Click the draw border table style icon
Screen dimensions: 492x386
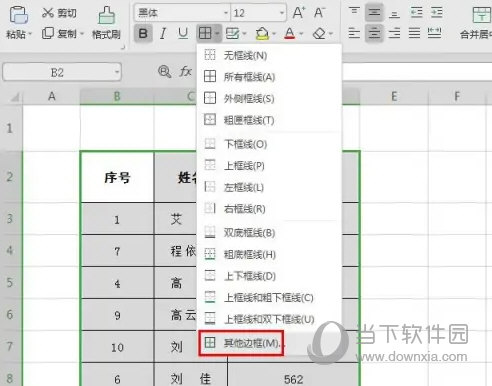pos(232,33)
